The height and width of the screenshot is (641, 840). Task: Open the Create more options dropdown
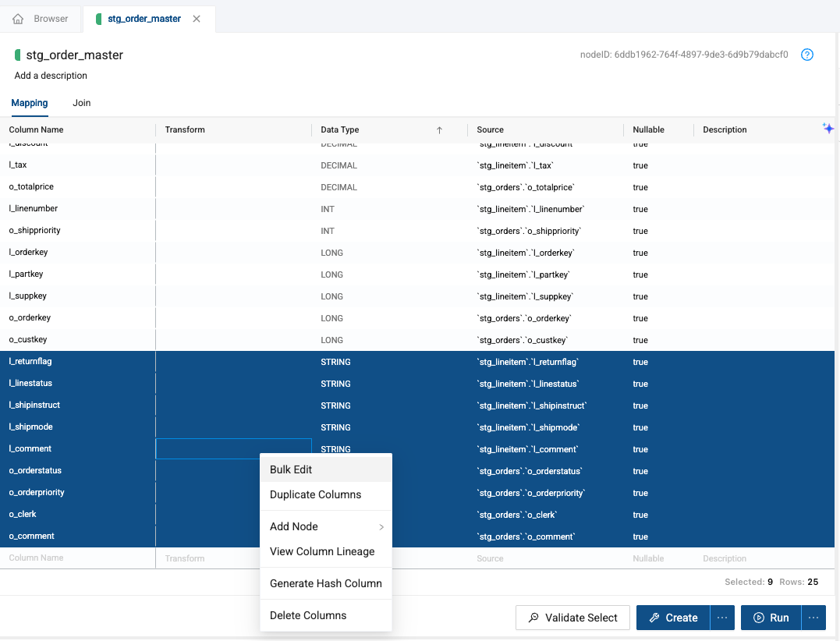tap(722, 618)
